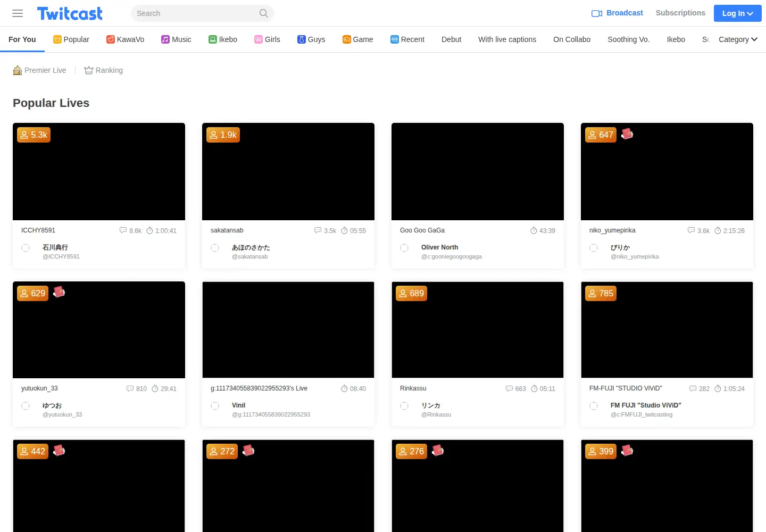Open FM FUJI "Studio ViViD" channel link
766x532 pixels.
pos(646,405)
